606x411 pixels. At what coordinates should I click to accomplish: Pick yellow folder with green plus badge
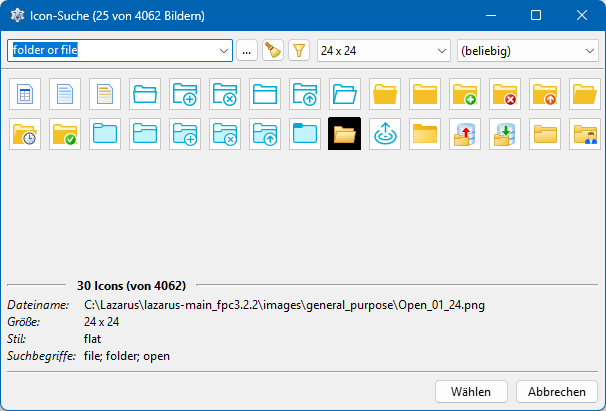click(465, 94)
